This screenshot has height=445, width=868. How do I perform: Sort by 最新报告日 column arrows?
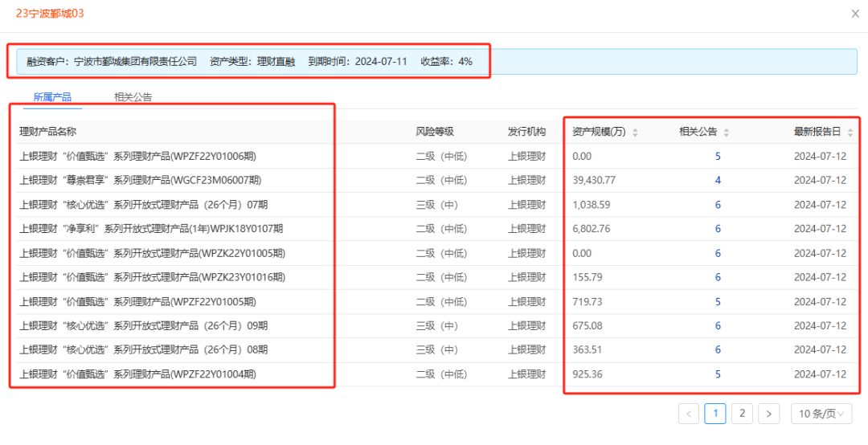coord(850,133)
